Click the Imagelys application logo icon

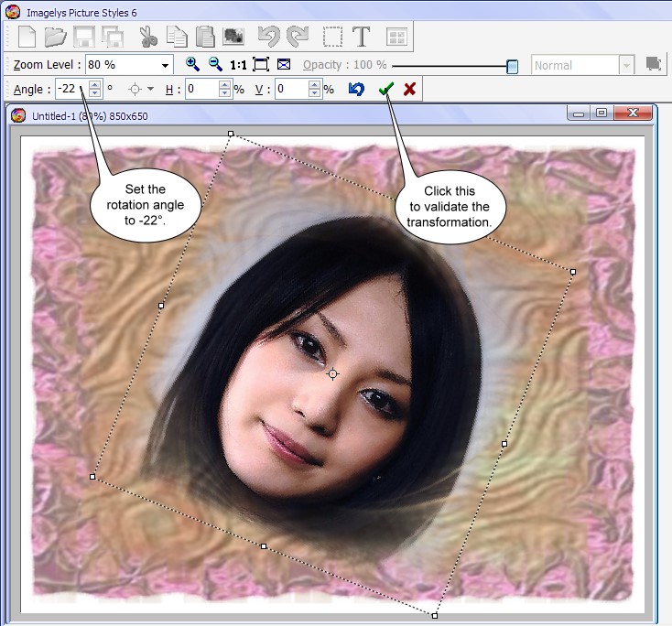pyautogui.click(x=13, y=12)
